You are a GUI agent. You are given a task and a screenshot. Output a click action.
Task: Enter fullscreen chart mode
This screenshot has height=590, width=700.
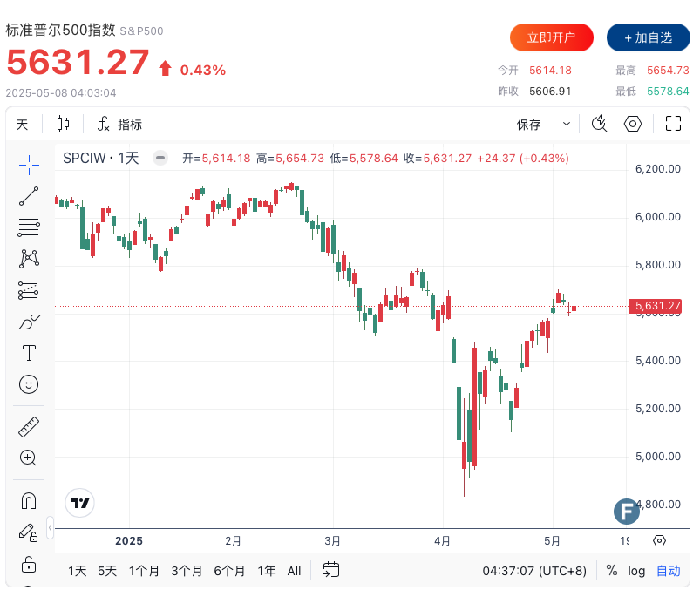point(673,124)
